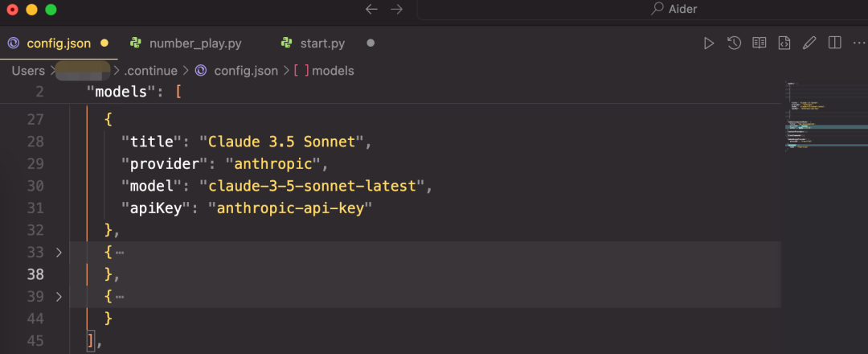Click the unsaved dot on config.json tab
Viewport: 868px width, 354px height.
(x=104, y=43)
